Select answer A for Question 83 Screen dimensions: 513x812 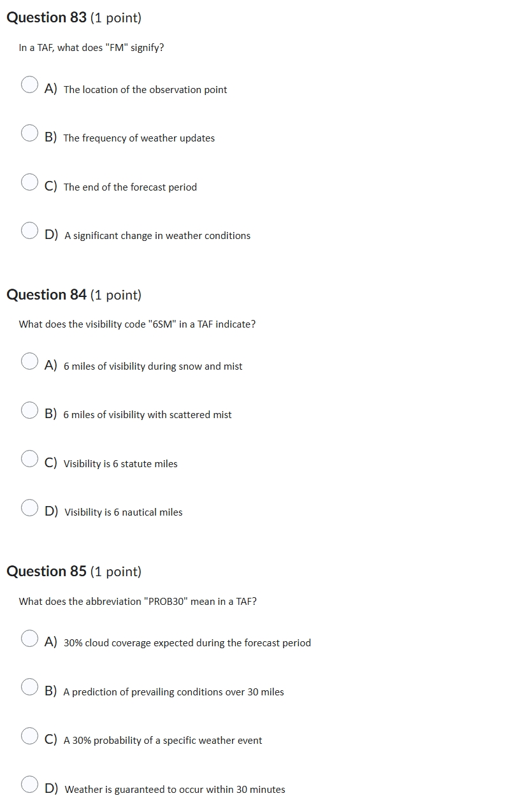tap(29, 84)
